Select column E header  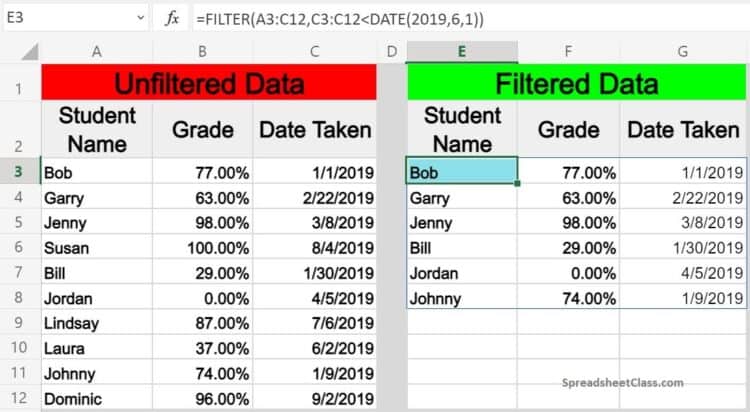(x=462, y=52)
